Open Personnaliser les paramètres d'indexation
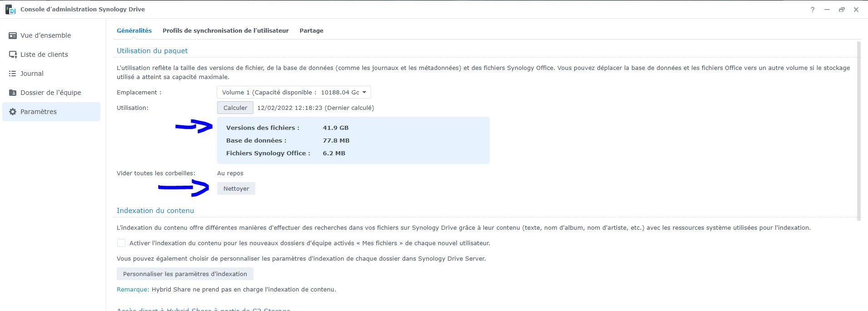The height and width of the screenshot is (311, 868). point(185,274)
